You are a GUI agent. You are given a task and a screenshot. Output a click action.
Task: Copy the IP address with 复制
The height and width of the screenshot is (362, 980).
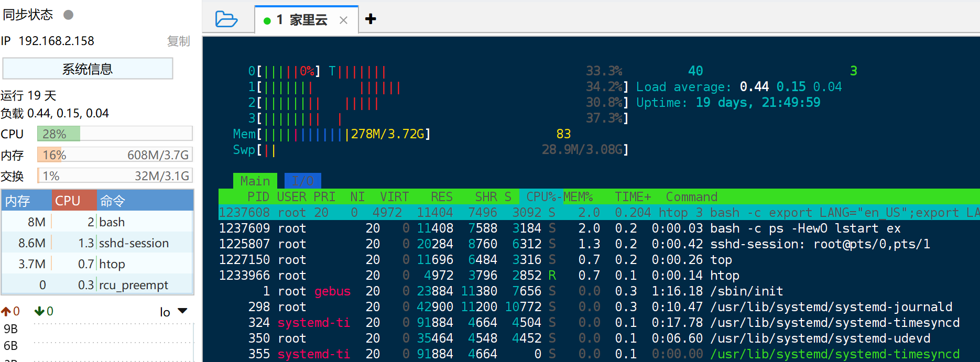(178, 41)
